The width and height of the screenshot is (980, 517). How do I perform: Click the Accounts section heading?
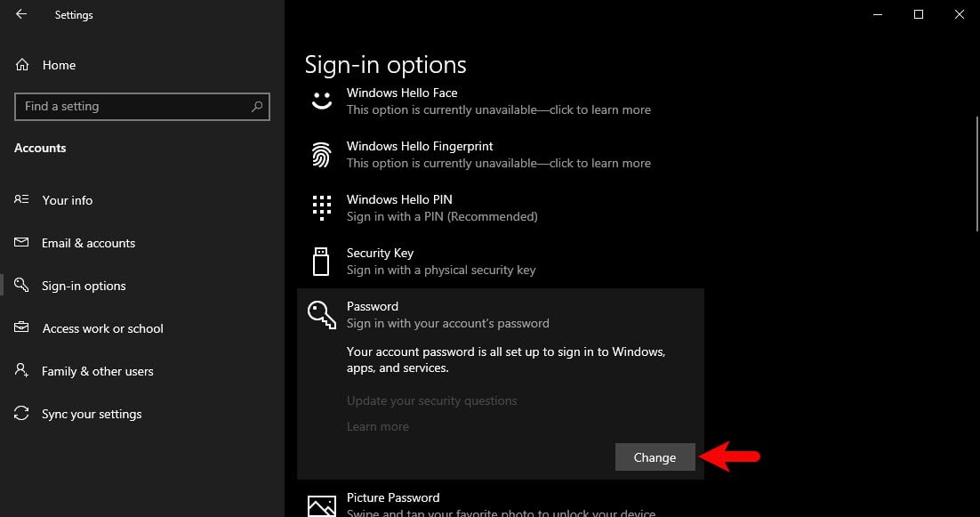(40, 149)
